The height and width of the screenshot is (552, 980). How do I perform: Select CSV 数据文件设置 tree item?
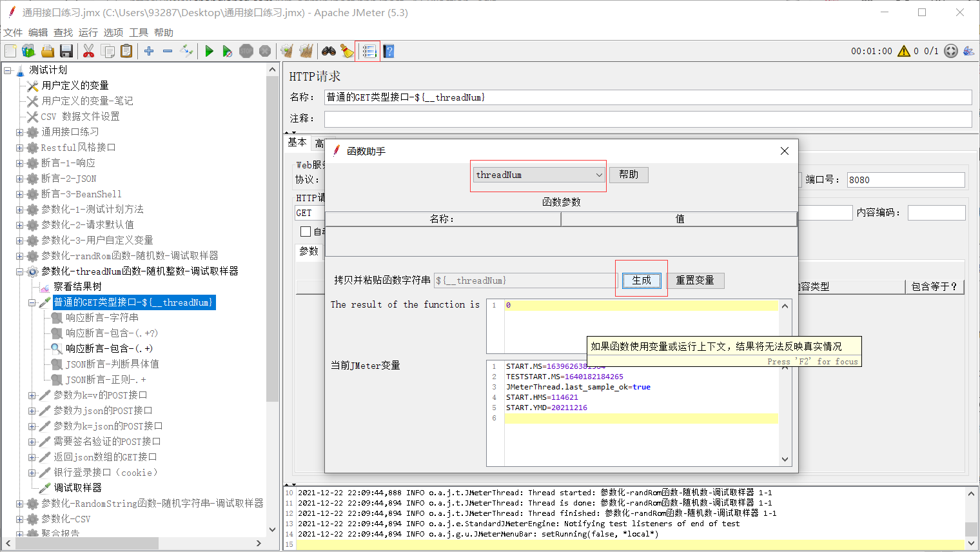(80, 116)
